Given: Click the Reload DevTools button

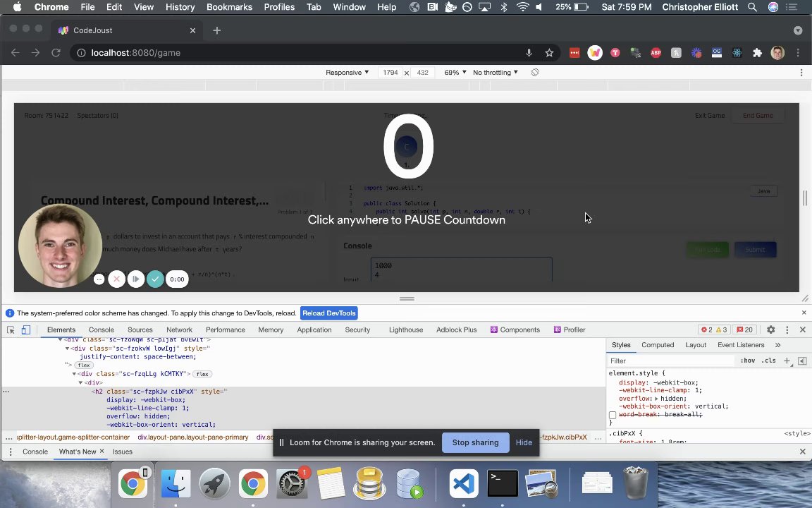Looking at the screenshot, I should point(329,313).
